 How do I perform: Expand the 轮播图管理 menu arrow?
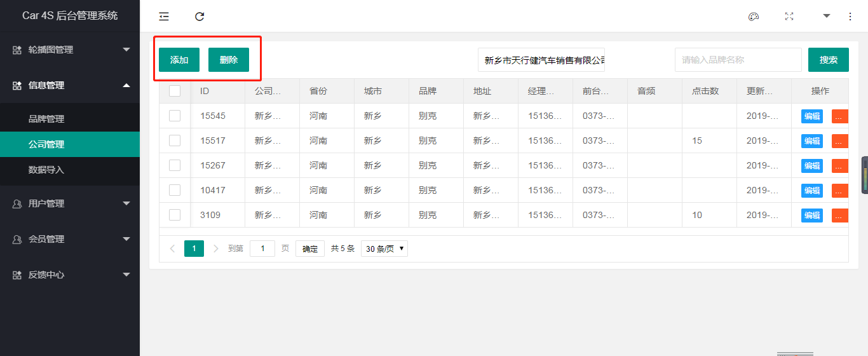tap(126, 50)
